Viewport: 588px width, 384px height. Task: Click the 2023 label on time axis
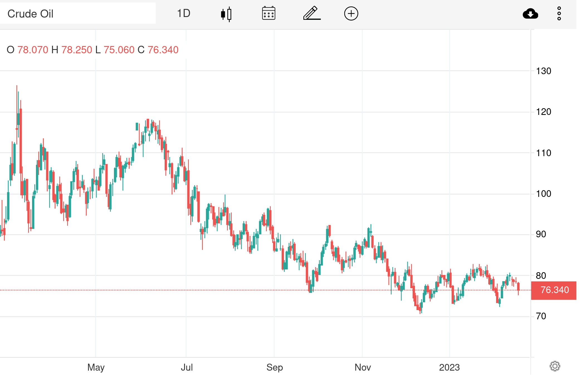pyautogui.click(x=449, y=367)
